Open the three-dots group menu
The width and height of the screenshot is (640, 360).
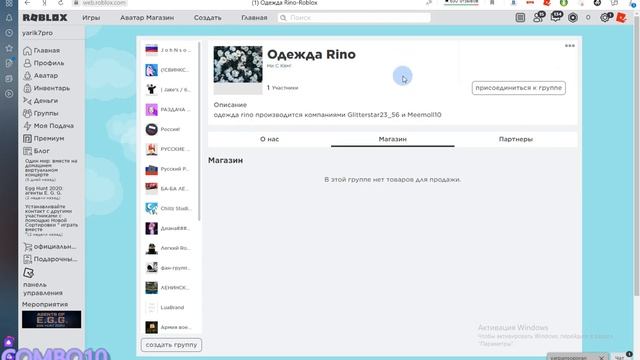pos(570,46)
